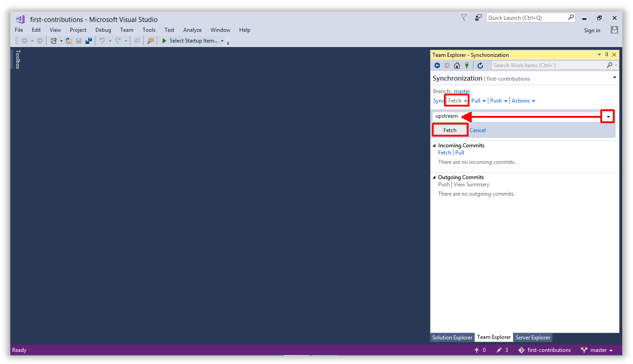Click the magnifier in Search Work Items
The image size is (633, 364).
609,65
